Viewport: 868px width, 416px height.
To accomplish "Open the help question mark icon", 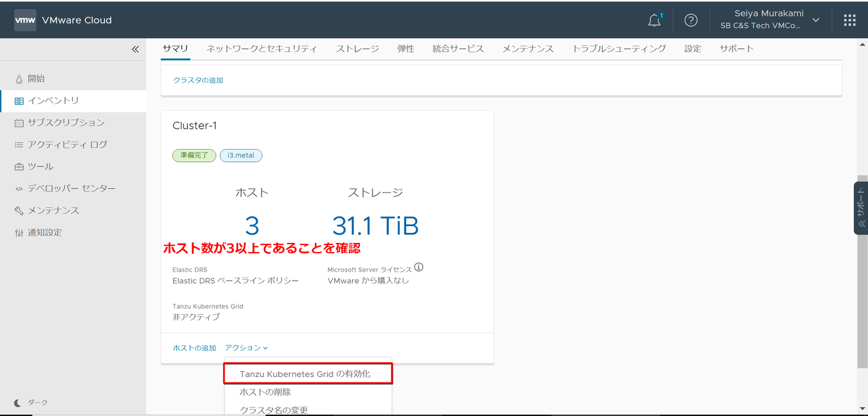I will coord(691,20).
